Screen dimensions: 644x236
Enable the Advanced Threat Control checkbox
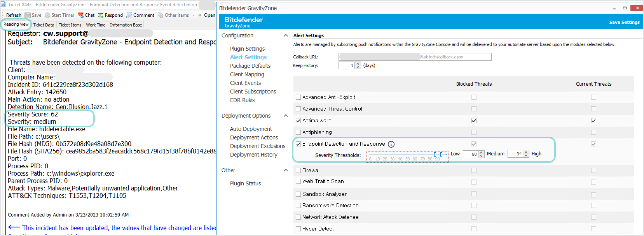coord(298,109)
